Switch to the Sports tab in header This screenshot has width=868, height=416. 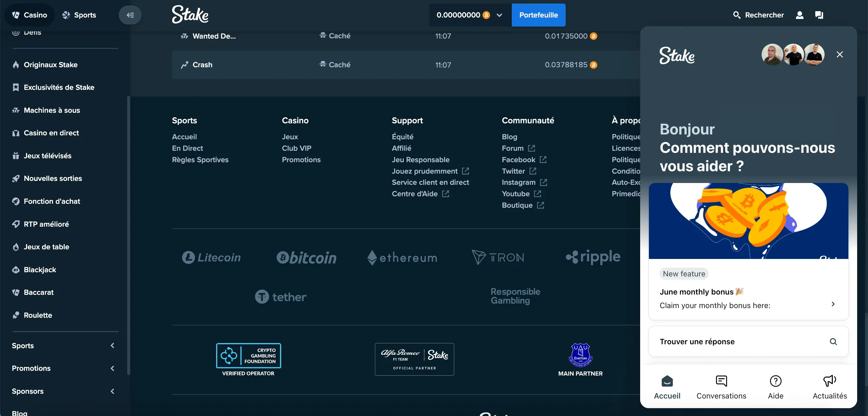click(x=79, y=15)
